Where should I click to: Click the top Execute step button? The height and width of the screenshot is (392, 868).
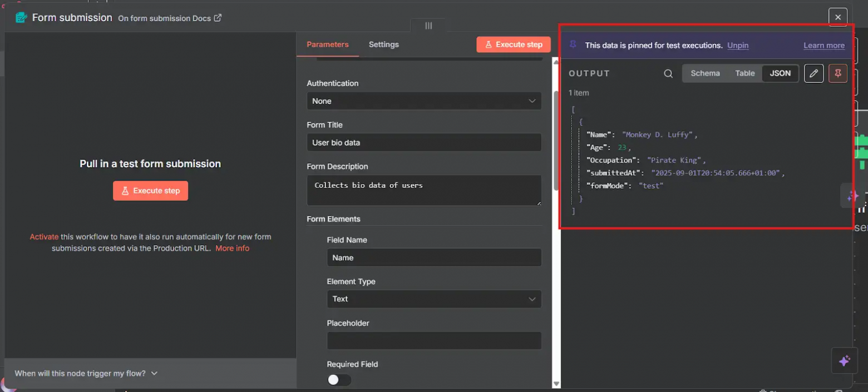click(513, 44)
